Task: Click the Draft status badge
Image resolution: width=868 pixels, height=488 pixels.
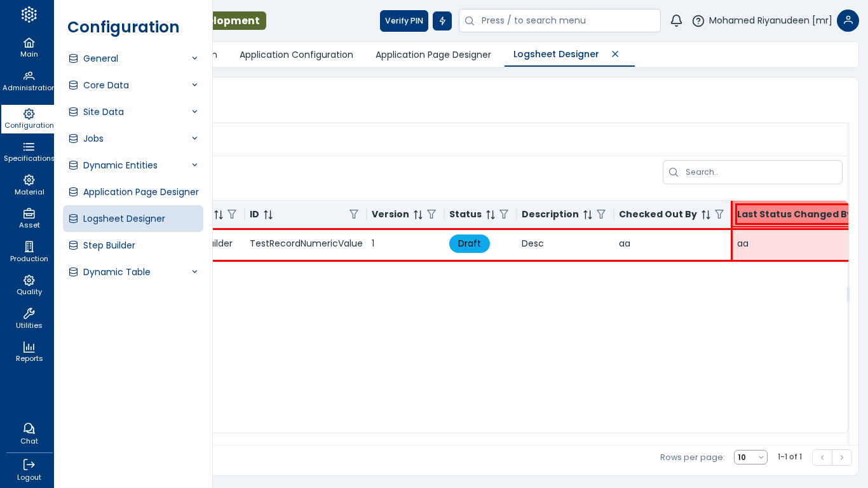Action: click(x=469, y=243)
